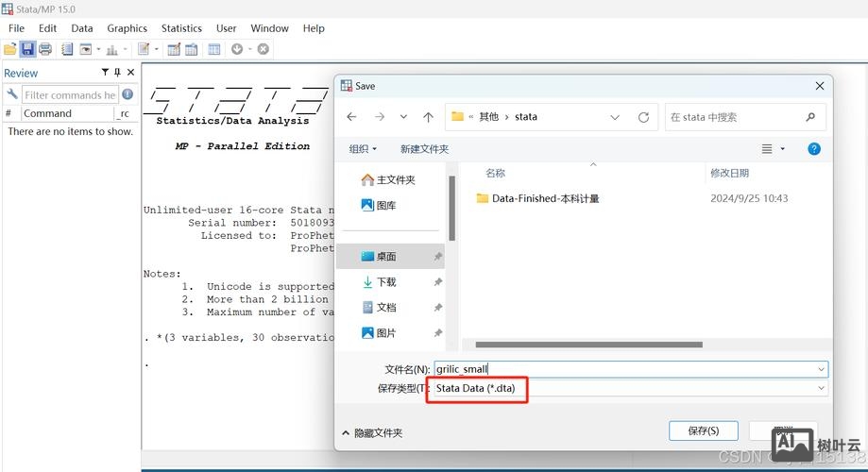868x472 pixels.
Task: Open the User menu
Action: click(x=226, y=28)
